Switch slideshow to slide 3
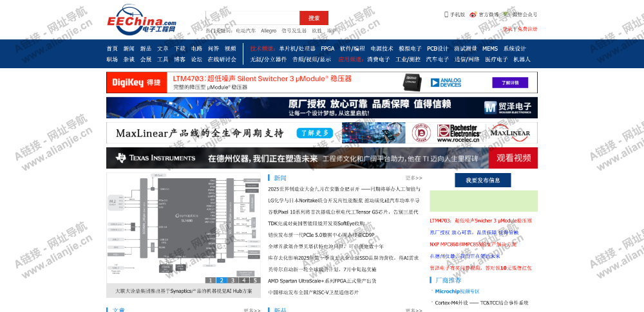644x312 pixels. pos(232,280)
